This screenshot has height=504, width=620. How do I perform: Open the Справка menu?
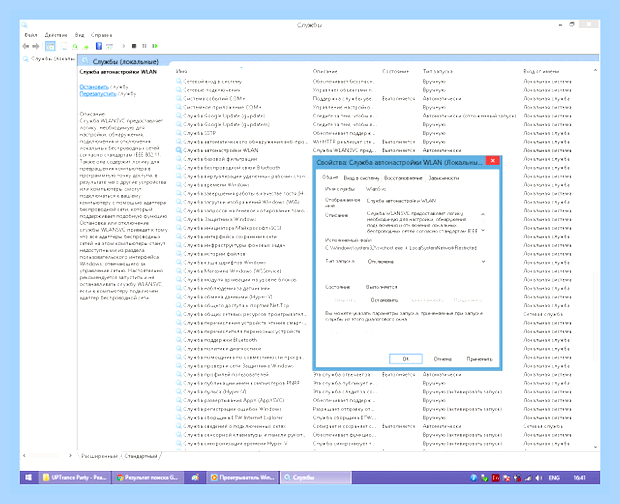point(101,35)
